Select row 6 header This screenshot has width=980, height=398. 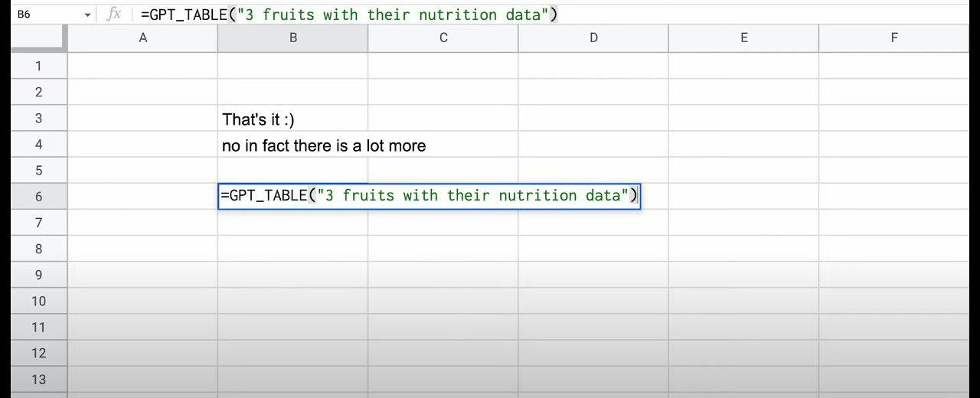pyautogui.click(x=38, y=196)
